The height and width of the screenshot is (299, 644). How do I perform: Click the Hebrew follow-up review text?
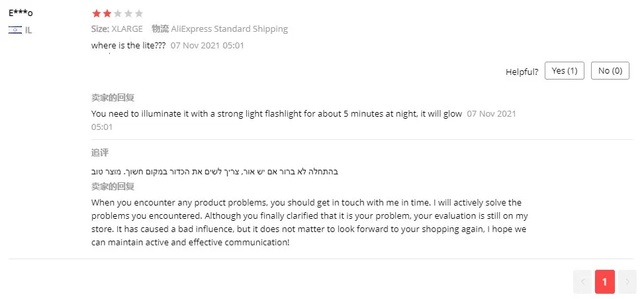pos(214,171)
